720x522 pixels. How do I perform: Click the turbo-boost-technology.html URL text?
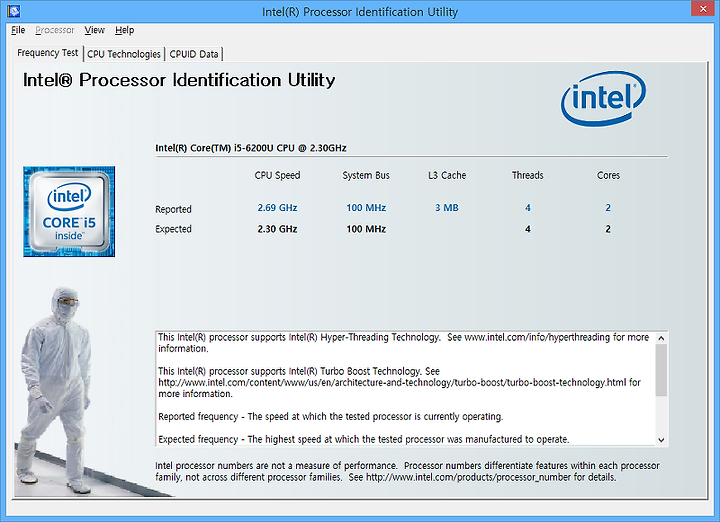[x=392, y=382]
